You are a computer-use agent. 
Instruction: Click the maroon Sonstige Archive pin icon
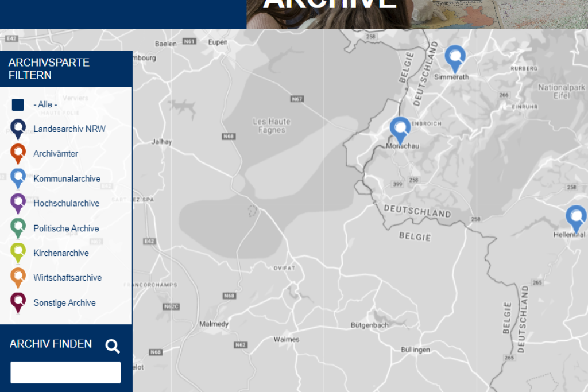[18, 302]
